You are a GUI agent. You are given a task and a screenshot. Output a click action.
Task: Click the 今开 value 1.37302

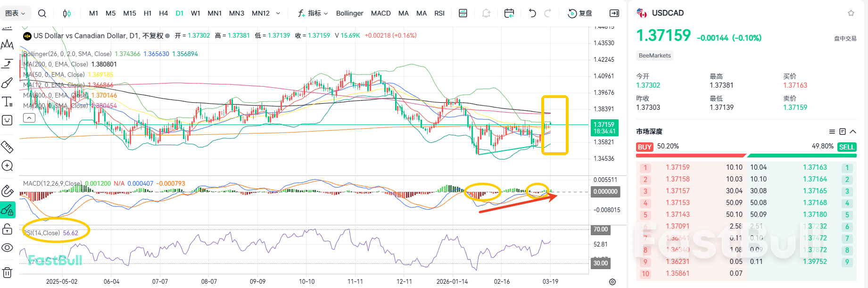tap(648, 85)
